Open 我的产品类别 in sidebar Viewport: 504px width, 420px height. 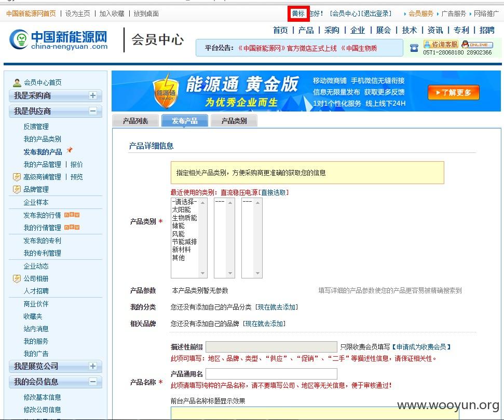pyautogui.click(x=42, y=139)
